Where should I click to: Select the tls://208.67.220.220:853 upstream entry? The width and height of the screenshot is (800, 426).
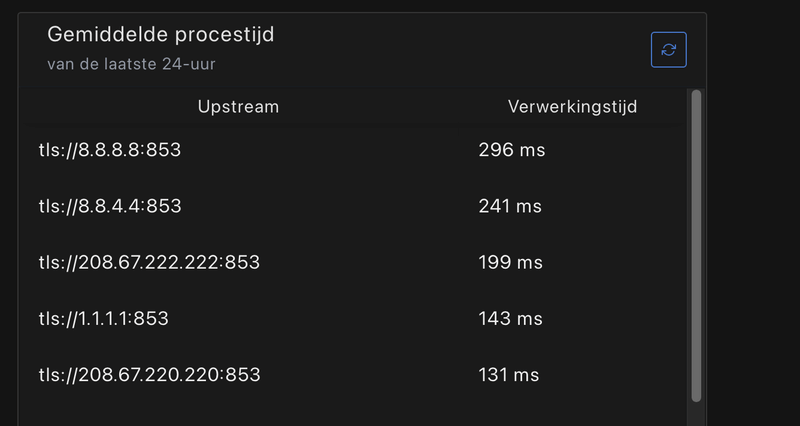(x=149, y=375)
